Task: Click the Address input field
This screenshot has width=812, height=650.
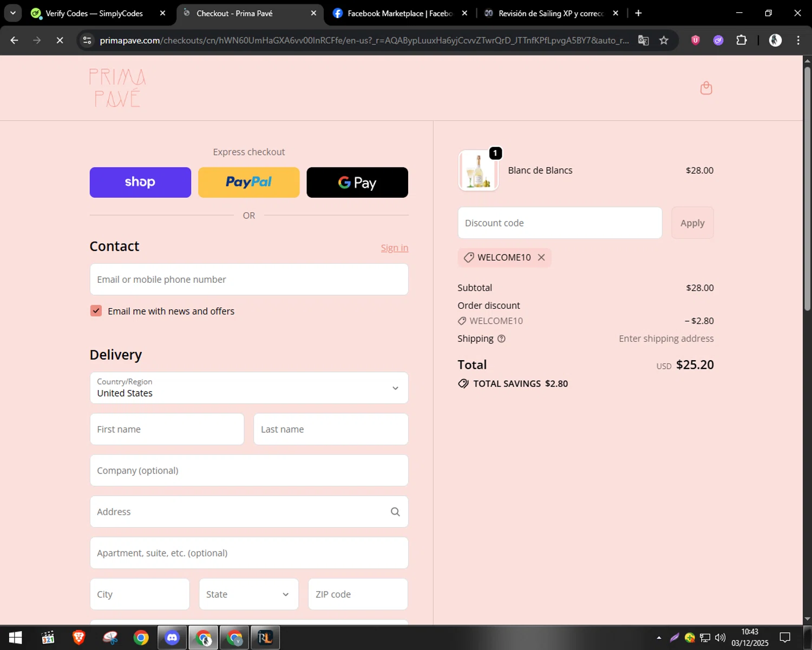Action: [x=249, y=512]
